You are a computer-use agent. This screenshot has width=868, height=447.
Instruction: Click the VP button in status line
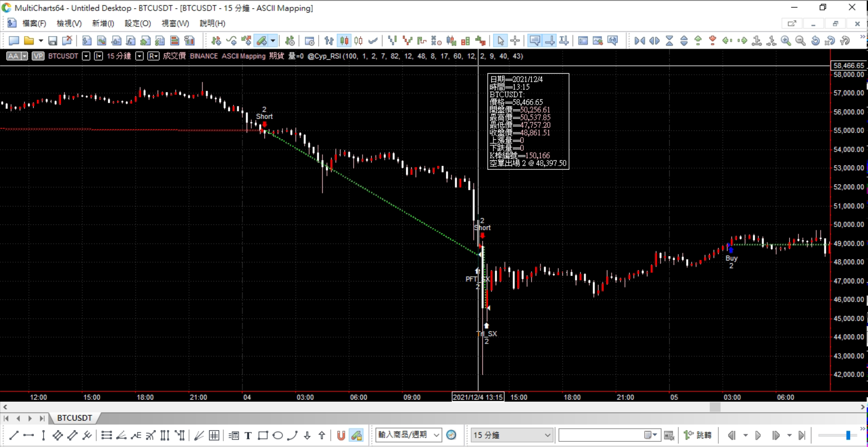click(38, 56)
